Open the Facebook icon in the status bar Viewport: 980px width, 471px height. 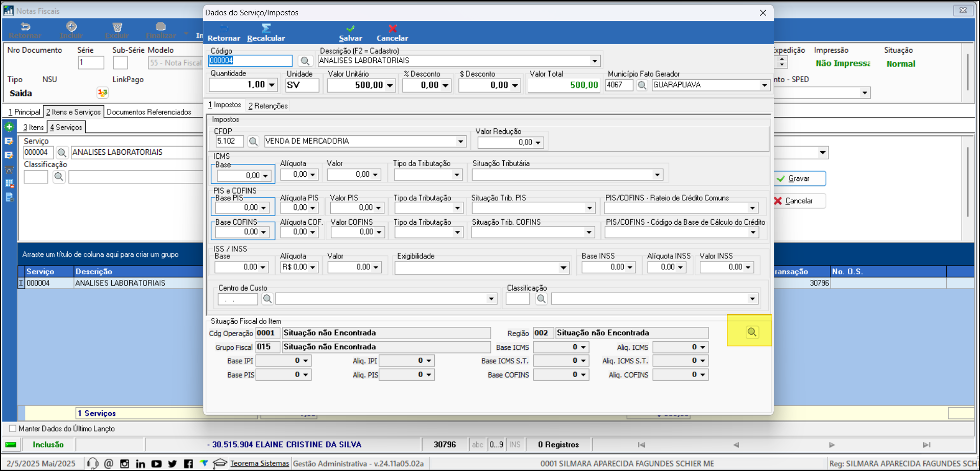(x=188, y=463)
